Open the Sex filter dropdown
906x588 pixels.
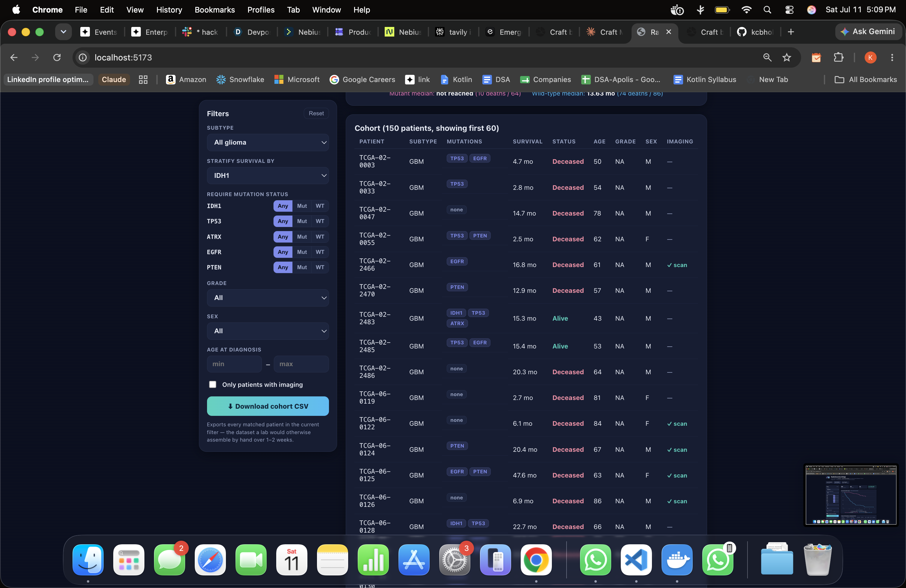pos(268,331)
